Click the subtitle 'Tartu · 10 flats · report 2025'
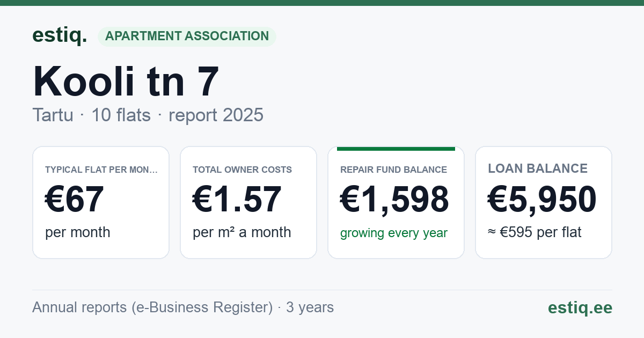This screenshot has width=644, height=338. coord(148,115)
